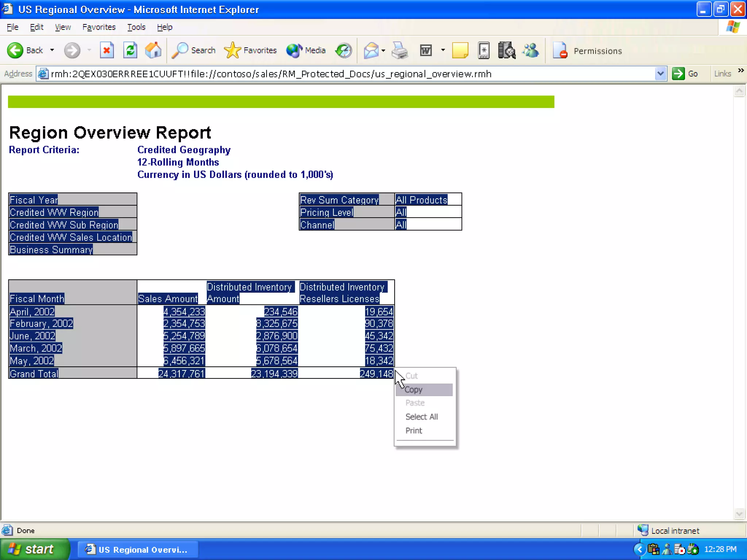Expand the Back button history dropdown
The width and height of the screenshot is (747, 560).
pos(52,50)
